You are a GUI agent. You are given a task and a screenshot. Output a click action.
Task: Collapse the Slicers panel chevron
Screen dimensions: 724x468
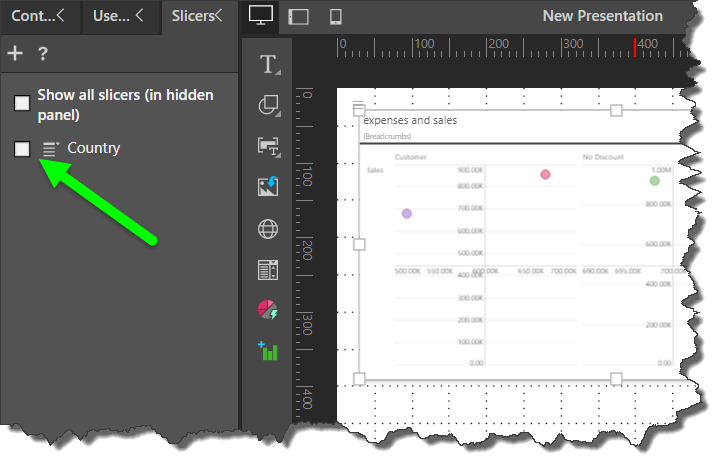[x=219, y=16]
